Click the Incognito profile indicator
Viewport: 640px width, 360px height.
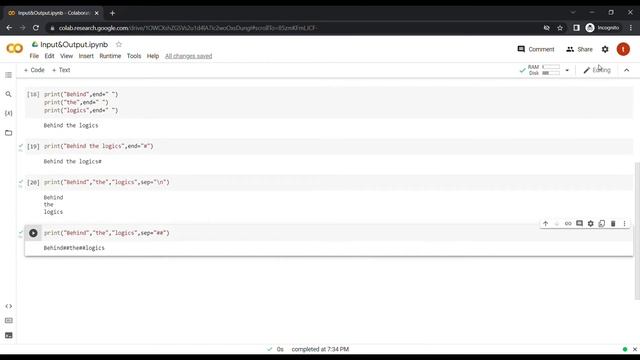(x=602, y=28)
